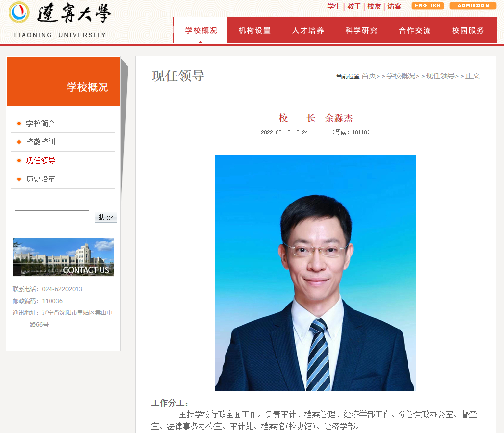This screenshot has height=433, width=504.
Task: Open the 机构设置 navigation menu
Action: coord(254,30)
